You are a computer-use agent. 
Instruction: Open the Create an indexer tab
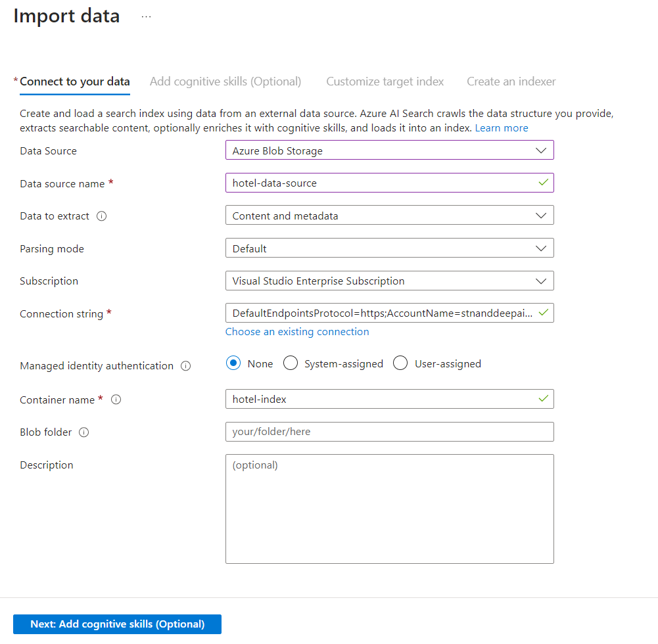[x=511, y=81]
